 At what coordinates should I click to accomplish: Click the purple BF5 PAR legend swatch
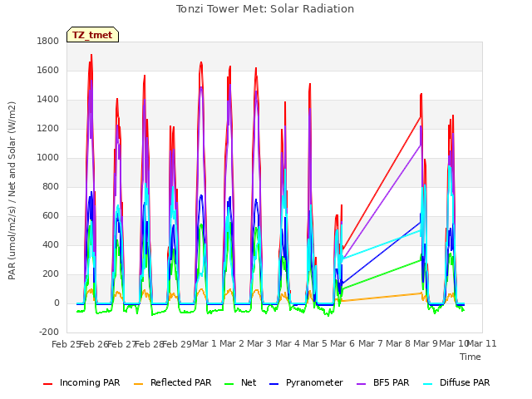362,384
